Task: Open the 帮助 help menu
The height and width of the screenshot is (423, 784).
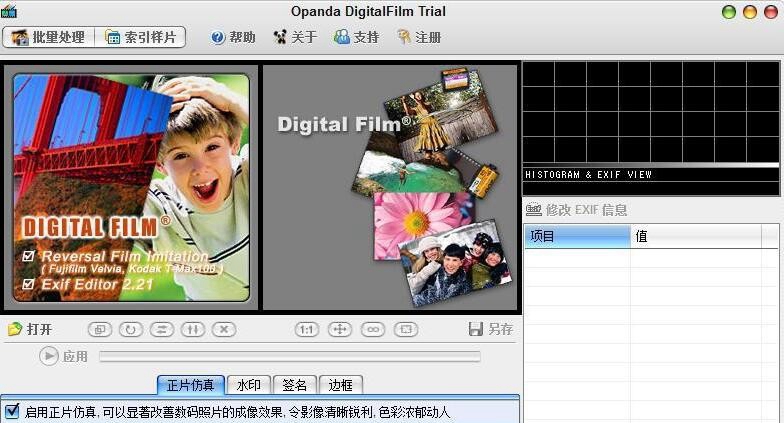Action: pyautogui.click(x=233, y=37)
